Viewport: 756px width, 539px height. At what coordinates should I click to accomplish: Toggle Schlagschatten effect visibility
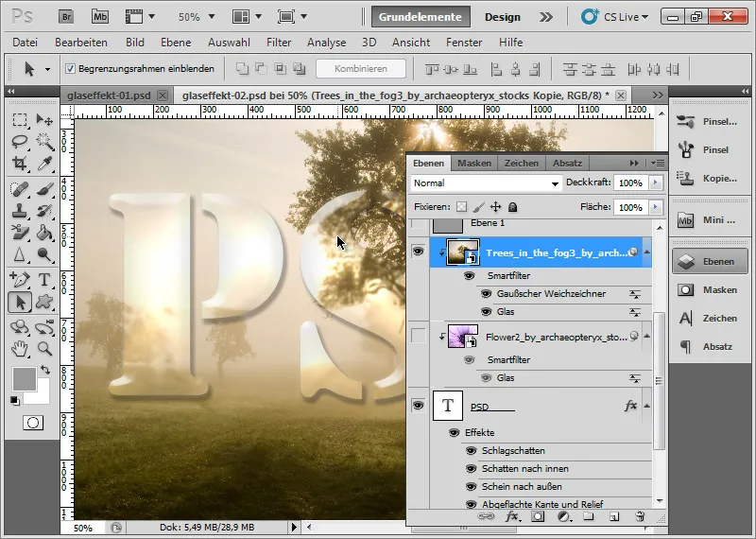pyautogui.click(x=471, y=451)
